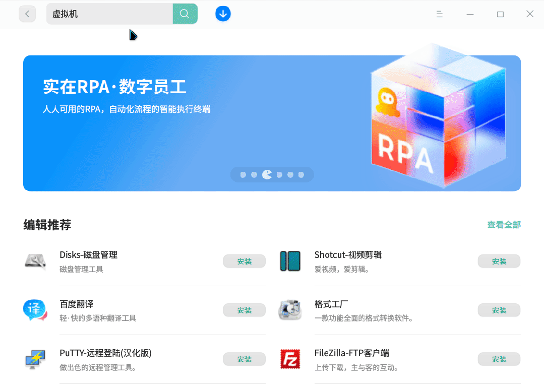Screen dimensions: 544x392
Task: Open the Disks-磁盘管理 title text
Action: tap(88, 255)
